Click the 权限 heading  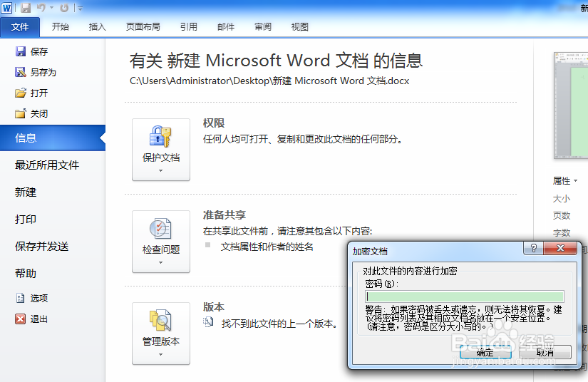click(x=214, y=123)
